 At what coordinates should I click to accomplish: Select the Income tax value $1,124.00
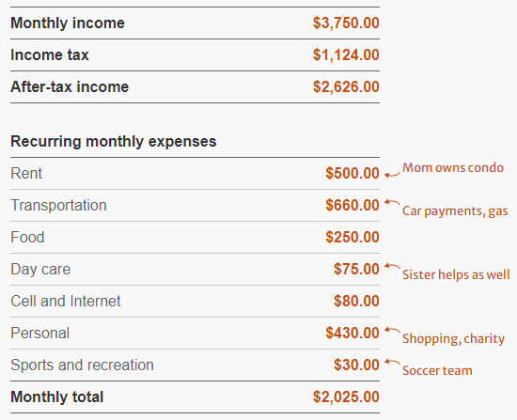346,54
